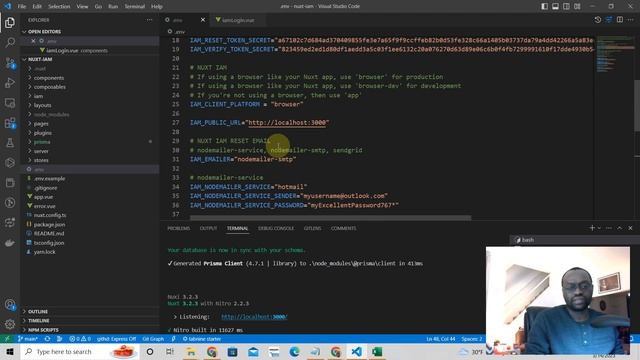Open the File menu
The height and width of the screenshot is (360, 640).
tap(22, 6)
